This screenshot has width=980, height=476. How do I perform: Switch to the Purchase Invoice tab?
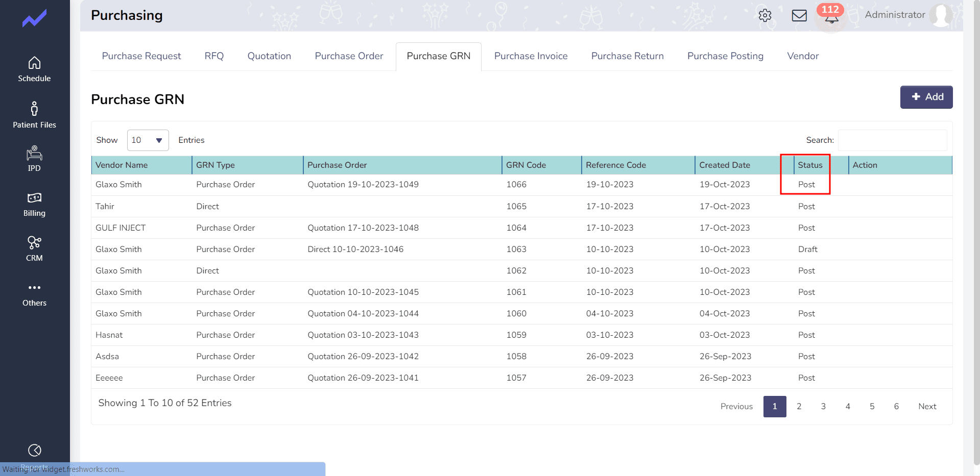click(531, 56)
